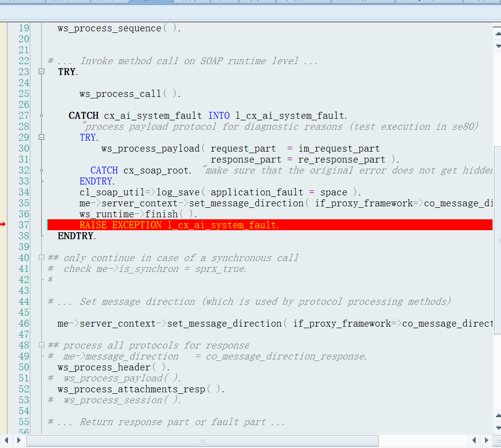Click the leftmost left arrow of the horizontal scrollbar
The width and height of the screenshot is (501, 448).
tap(6, 441)
